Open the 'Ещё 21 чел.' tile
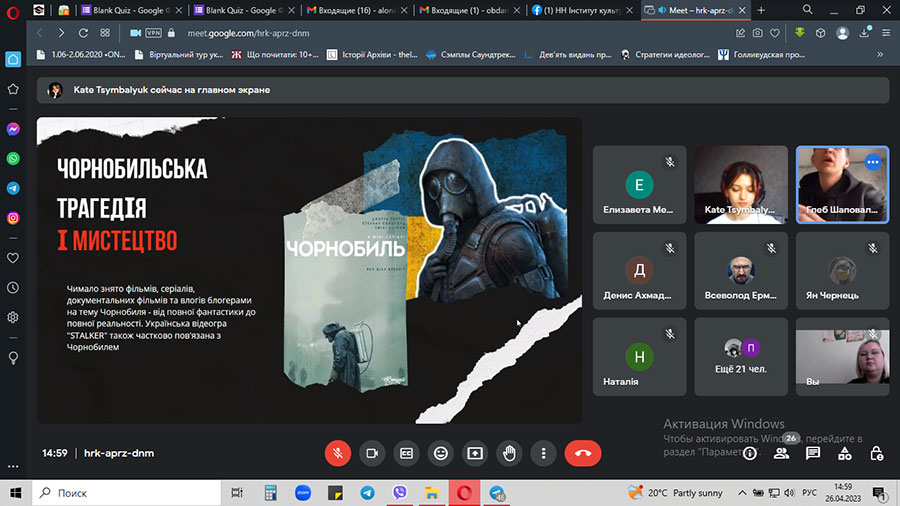The image size is (900, 506). click(741, 357)
